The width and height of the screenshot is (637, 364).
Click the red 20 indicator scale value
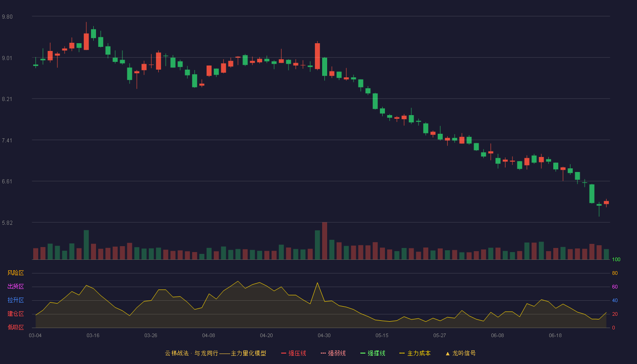click(615, 314)
